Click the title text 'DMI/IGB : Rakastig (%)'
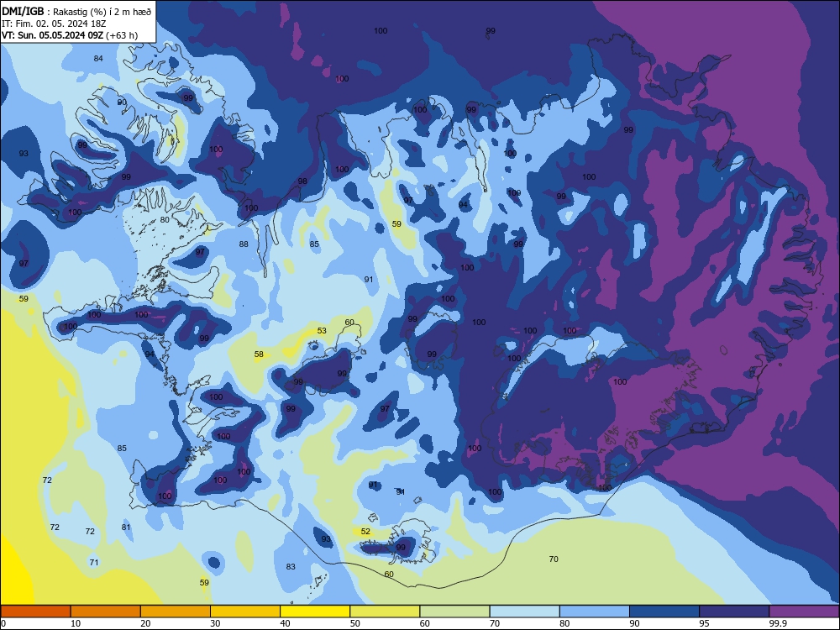 tap(54, 12)
